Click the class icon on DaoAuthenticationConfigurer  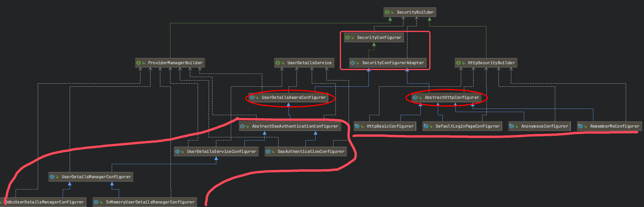[x=268, y=152]
